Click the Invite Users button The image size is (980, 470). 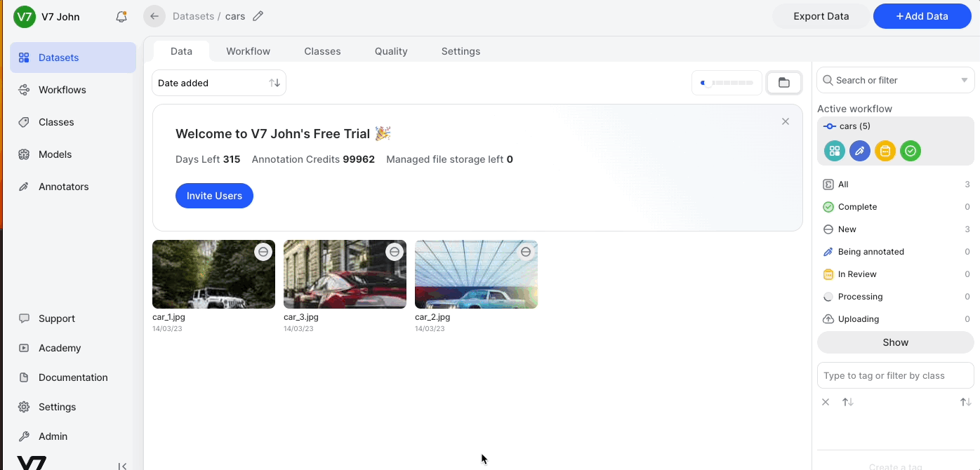(x=214, y=196)
